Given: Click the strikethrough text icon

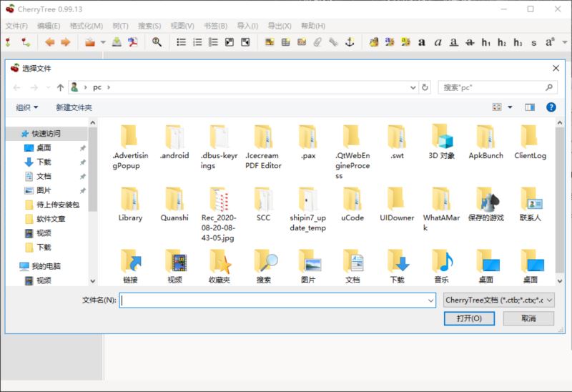Looking at the screenshot, I should (x=470, y=42).
